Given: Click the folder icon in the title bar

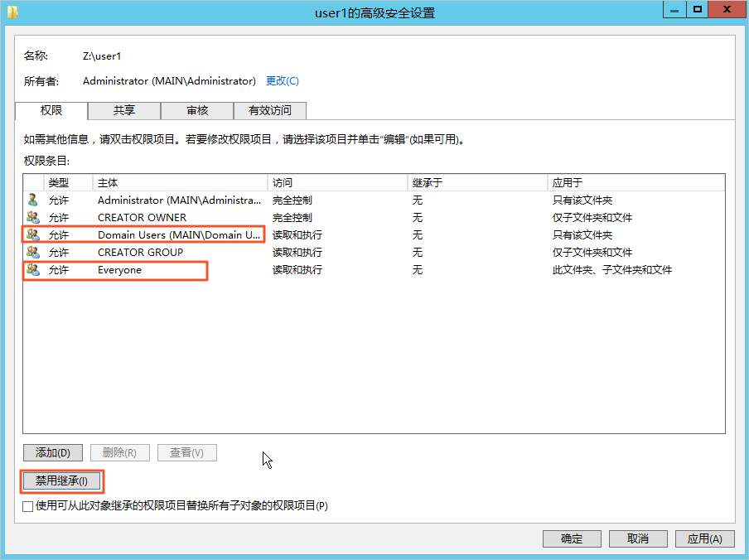Looking at the screenshot, I should [13, 12].
